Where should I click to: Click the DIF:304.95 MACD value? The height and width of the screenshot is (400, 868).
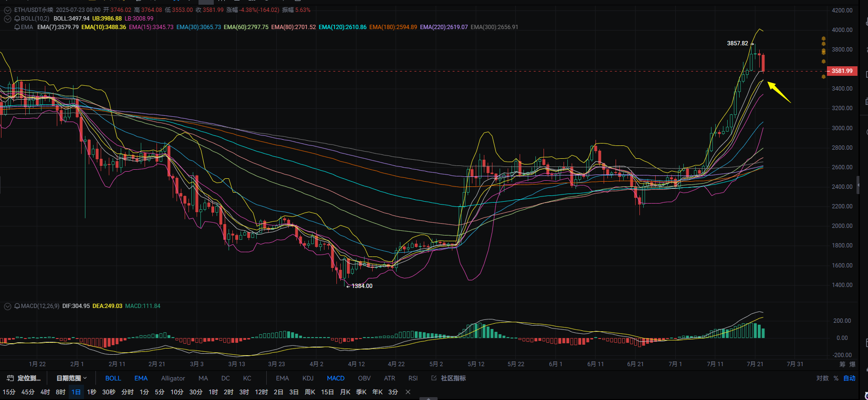tap(76, 306)
